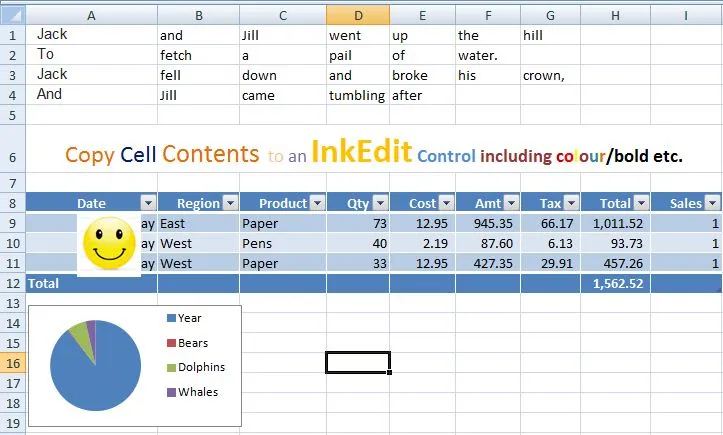Select the smiley face picture
This screenshot has width=723, height=435.
(x=109, y=244)
